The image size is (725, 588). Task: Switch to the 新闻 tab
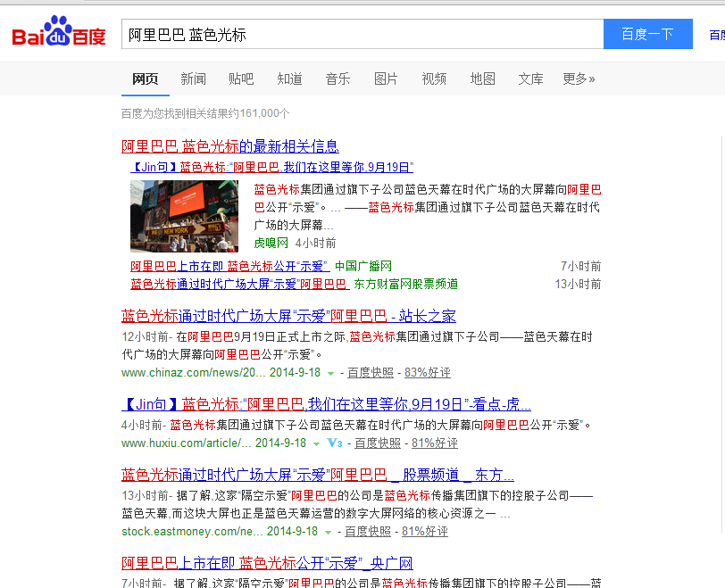pos(193,79)
